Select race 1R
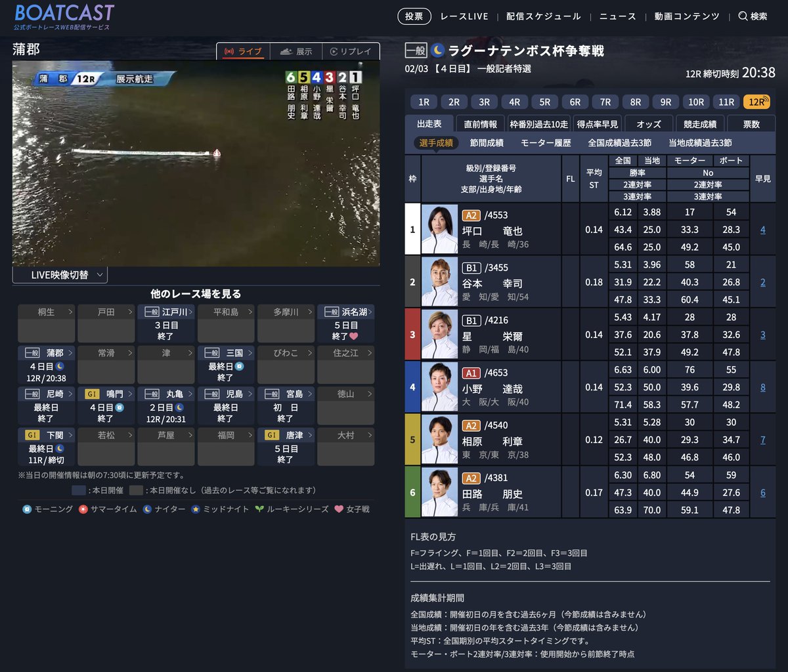 pos(424,102)
